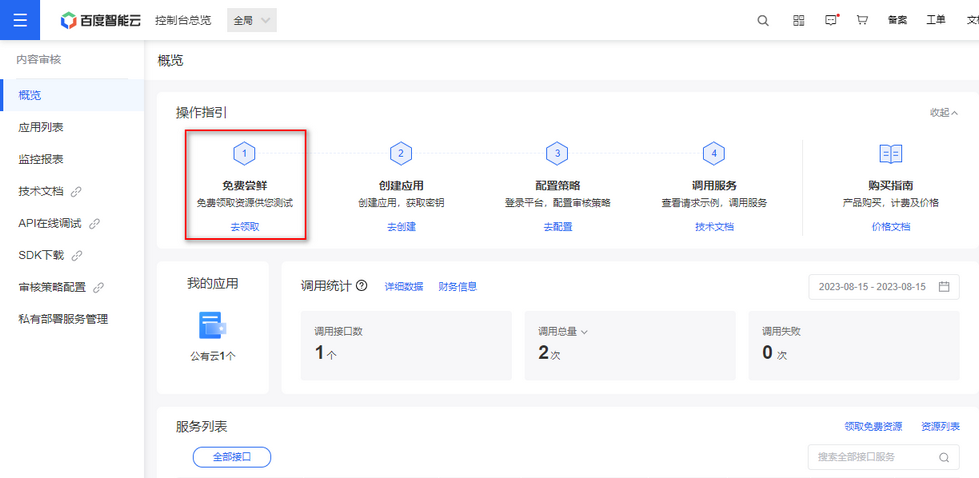Open the message notification icon

830,20
